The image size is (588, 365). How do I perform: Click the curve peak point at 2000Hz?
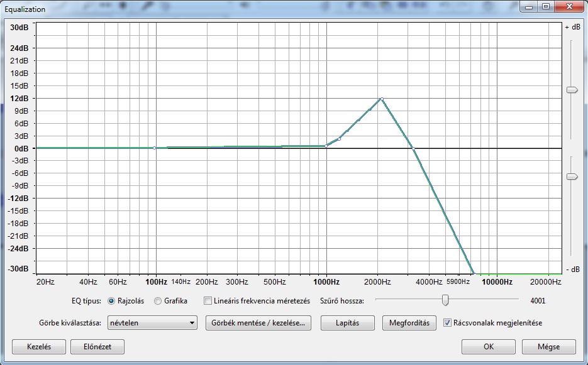[x=381, y=99]
